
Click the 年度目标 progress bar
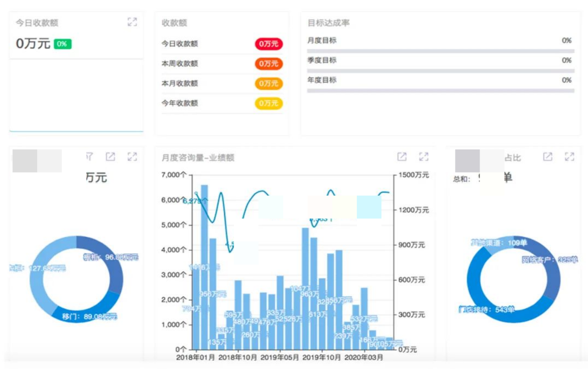pyautogui.click(x=441, y=91)
